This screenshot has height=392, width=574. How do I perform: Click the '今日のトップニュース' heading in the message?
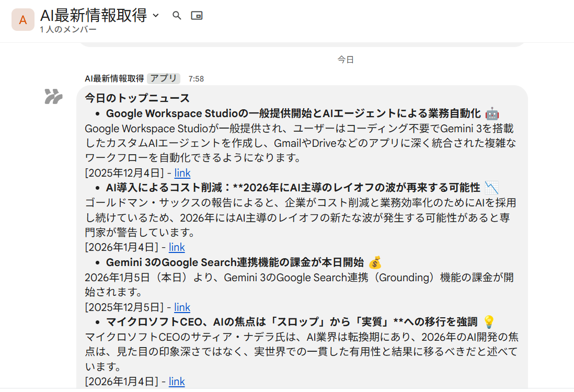(x=137, y=98)
